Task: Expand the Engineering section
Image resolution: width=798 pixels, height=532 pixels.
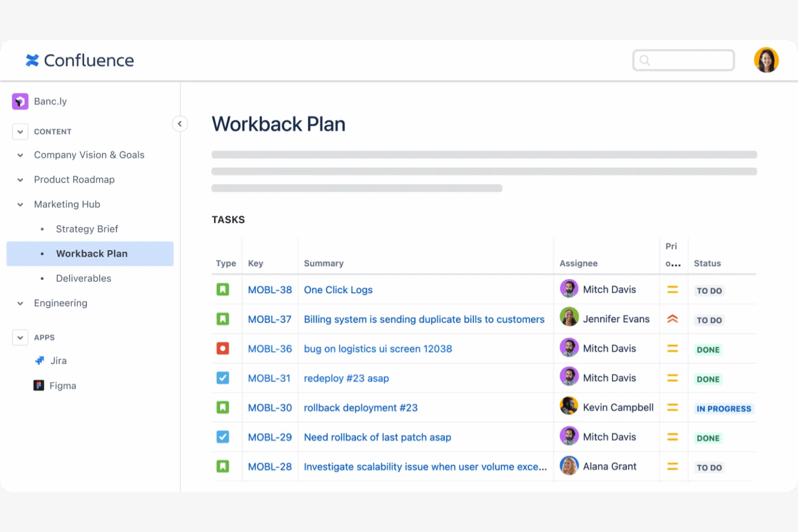Action: click(x=20, y=303)
